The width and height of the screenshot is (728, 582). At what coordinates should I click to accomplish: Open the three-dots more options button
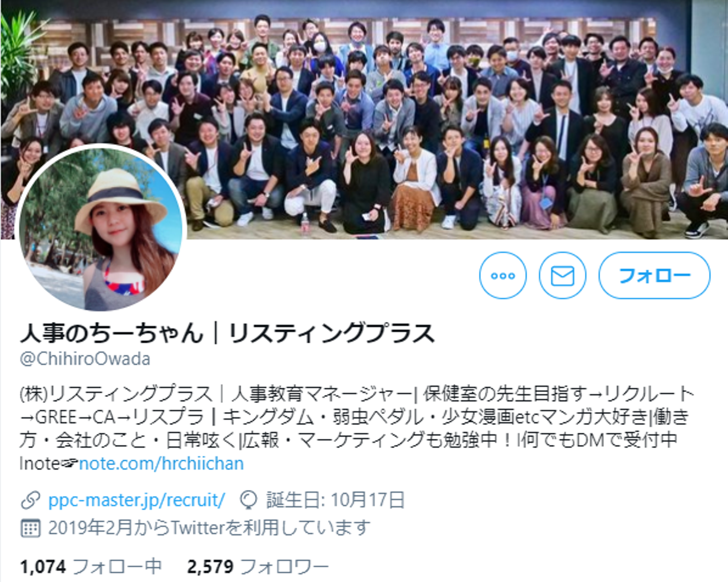click(503, 276)
